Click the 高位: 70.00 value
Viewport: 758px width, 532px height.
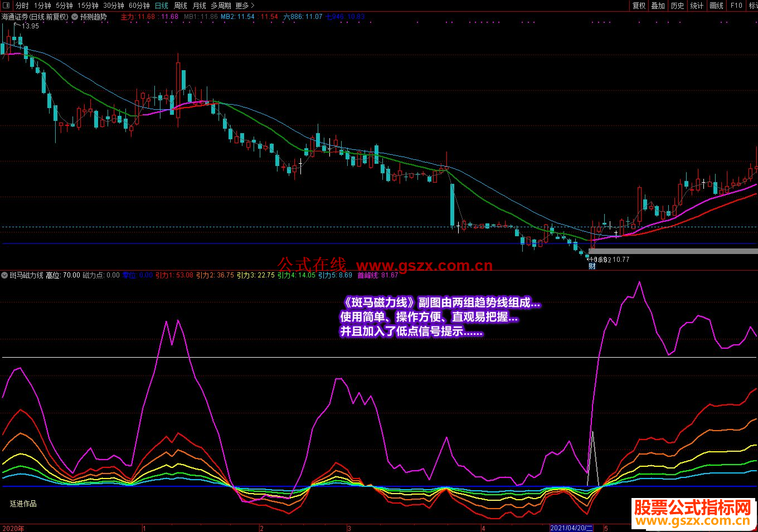pos(63,275)
